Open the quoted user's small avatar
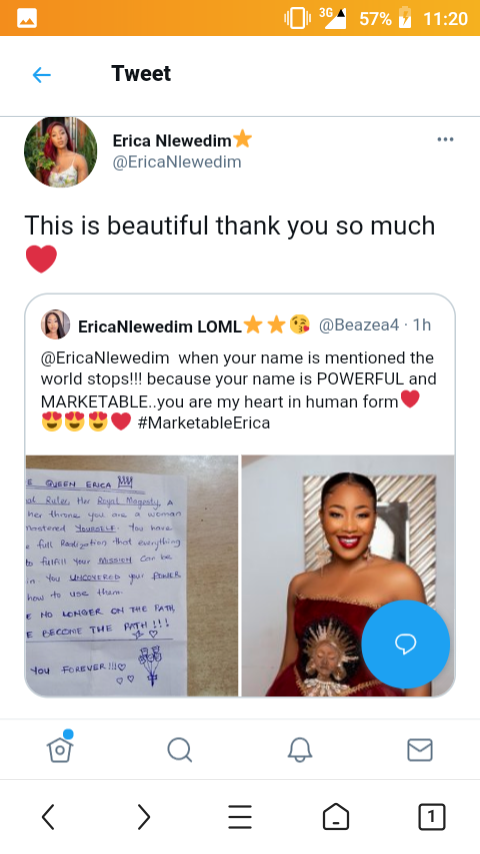This screenshot has height=854, width=480. (55, 325)
